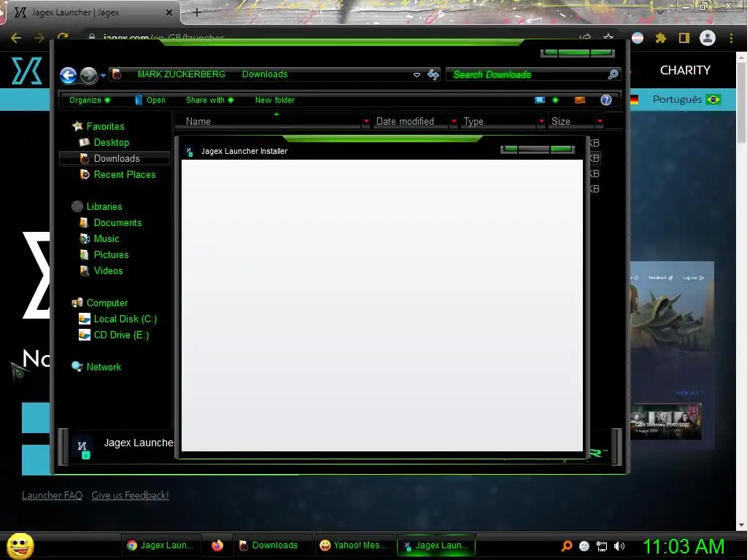Viewport: 747px width, 560px height.
Task: Open Recent Places in the navigation pane
Action: (124, 174)
